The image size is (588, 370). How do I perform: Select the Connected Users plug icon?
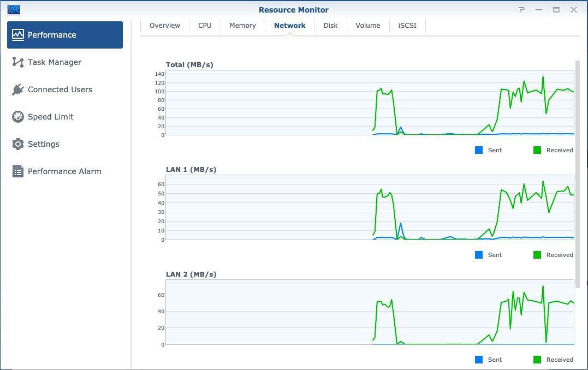point(17,89)
